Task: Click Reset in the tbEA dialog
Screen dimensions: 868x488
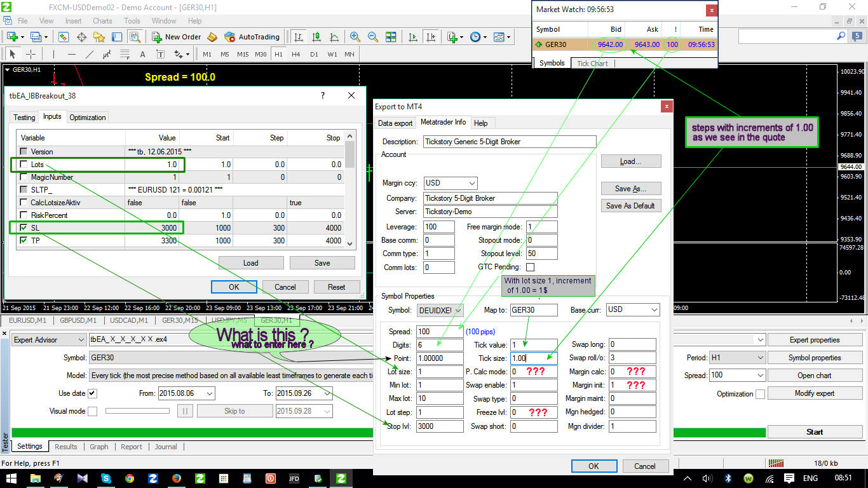Action: point(337,287)
